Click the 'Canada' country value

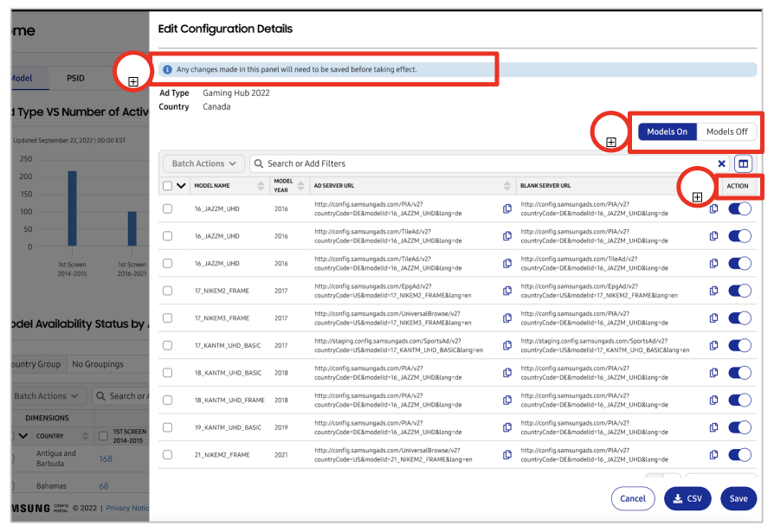[x=216, y=106]
